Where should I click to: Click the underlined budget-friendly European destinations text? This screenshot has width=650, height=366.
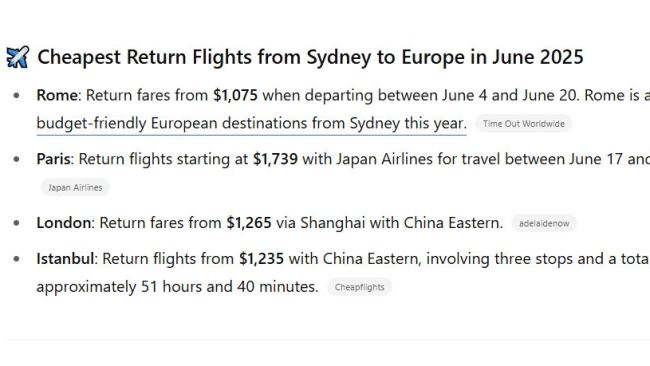pos(252,124)
